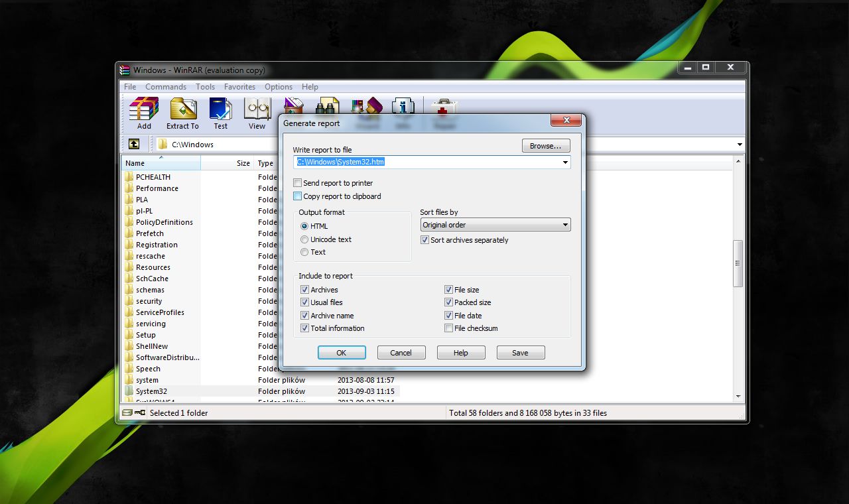Screen dimensions: 849x504
Task: Click the WinRAR books icon in title bar
Action: 125,70
